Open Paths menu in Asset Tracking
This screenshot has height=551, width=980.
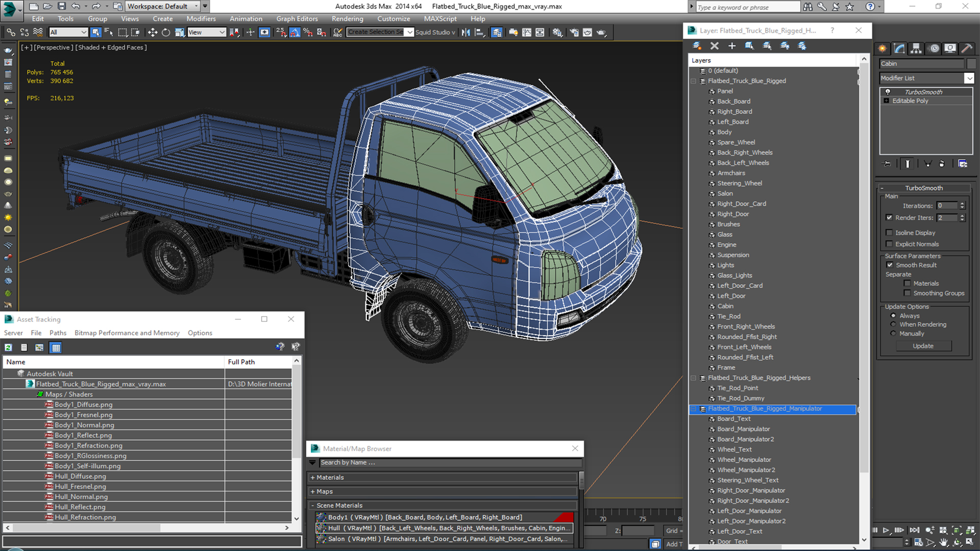[x=58, y=333]
